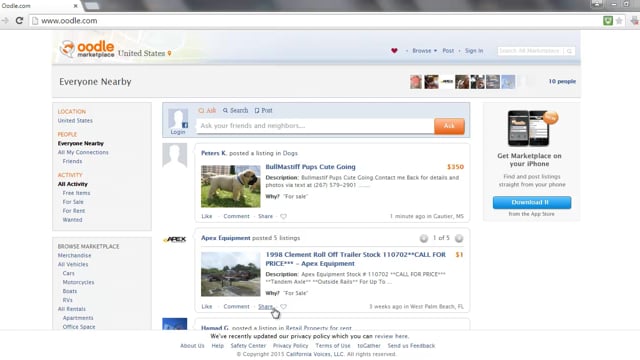Comment on the Apex trailer listing
The image size is (640, 360).
236,307
